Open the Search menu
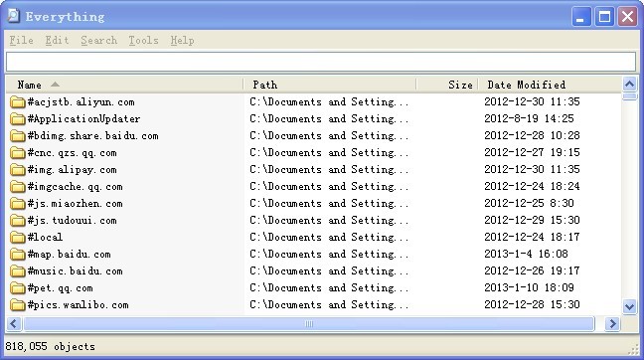Viewport: 644px width, 360px height. click(x=98, y=40)
